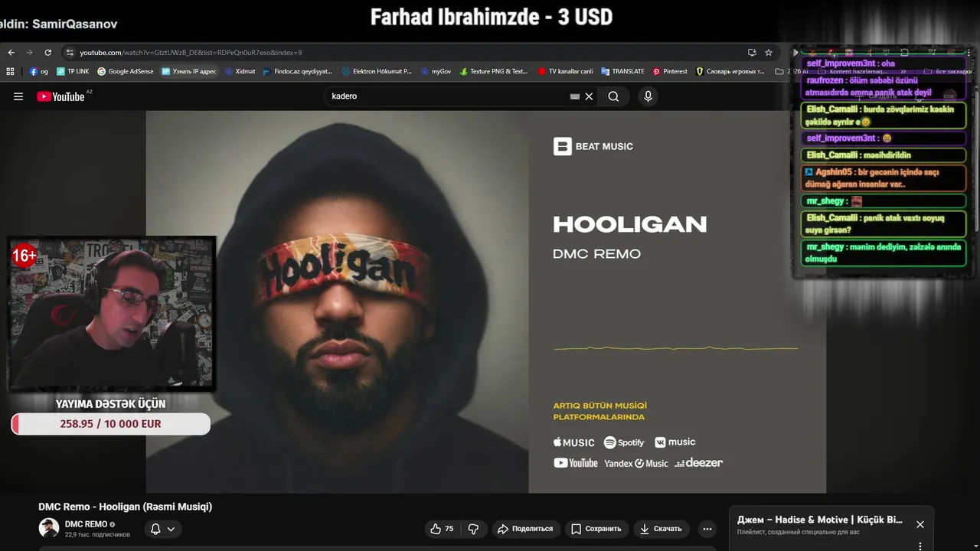The width and height of the screenshot is (980, 551).
Task: Open the browser apps grid icon
Action: click(x=10, y=71)
